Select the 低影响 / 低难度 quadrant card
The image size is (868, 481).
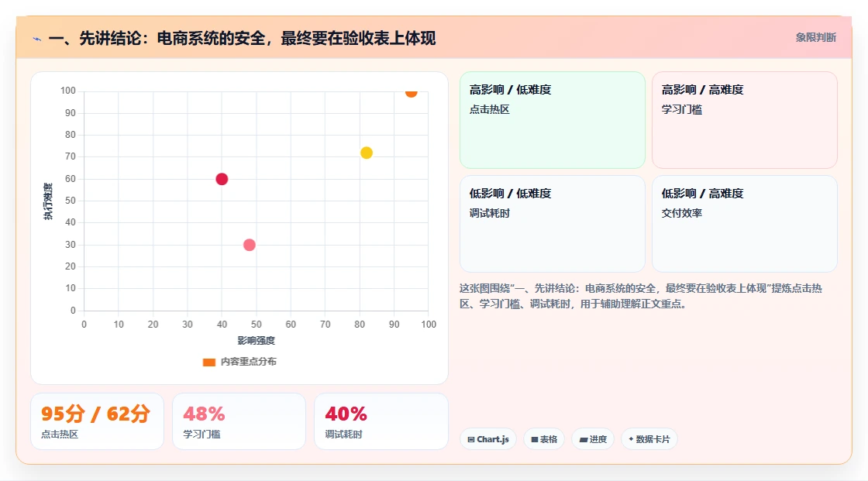[553, 224]
